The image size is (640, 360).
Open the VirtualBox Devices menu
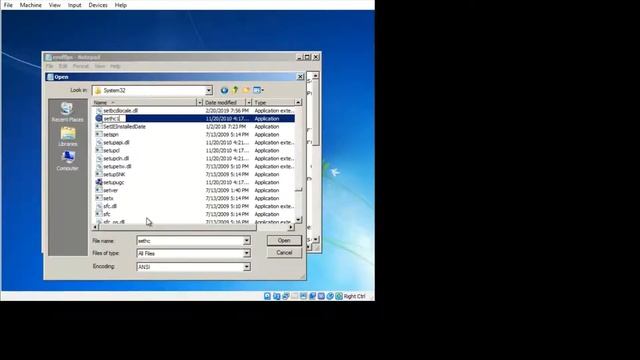98,5
